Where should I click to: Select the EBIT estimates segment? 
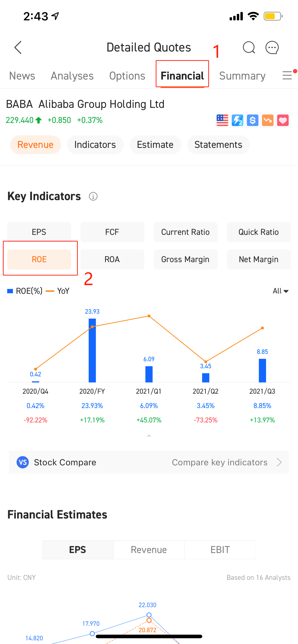tap(220, 550)
